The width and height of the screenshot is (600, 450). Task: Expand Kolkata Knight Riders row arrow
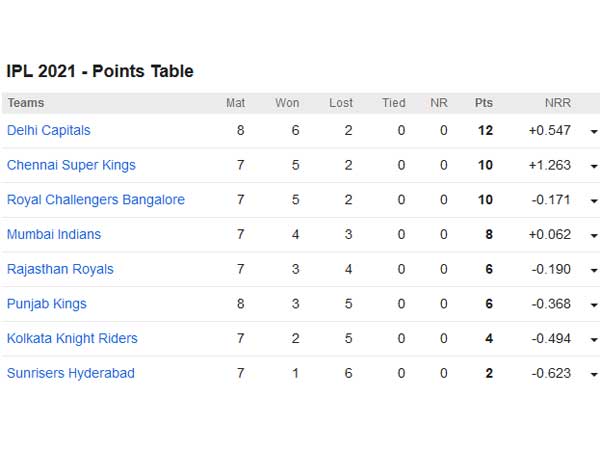(x=593, y=340)
